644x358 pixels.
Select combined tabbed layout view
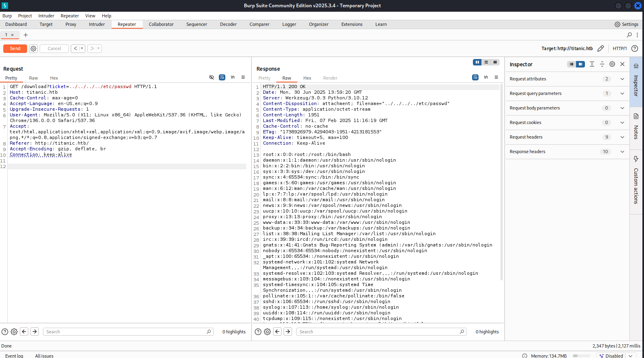tap(495, 62)
